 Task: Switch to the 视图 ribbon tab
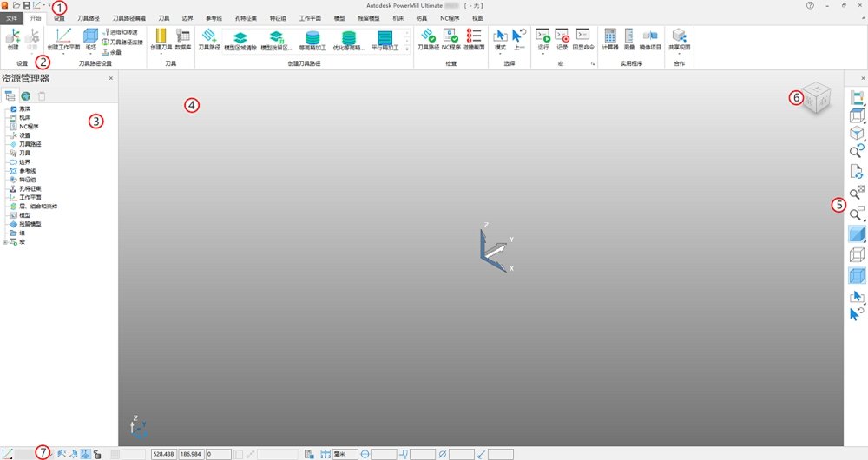pos(477,18)
